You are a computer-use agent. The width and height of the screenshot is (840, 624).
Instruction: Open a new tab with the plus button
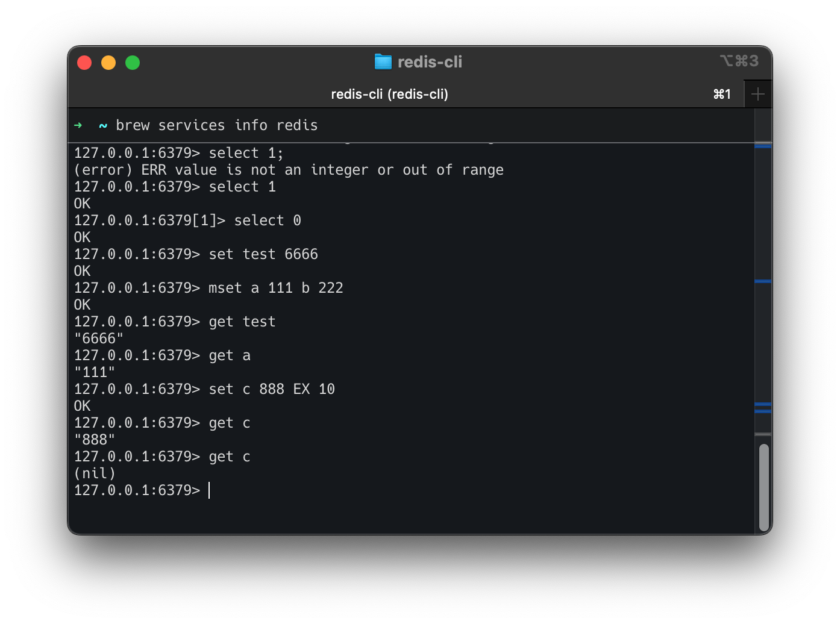(x=758, y=94)
